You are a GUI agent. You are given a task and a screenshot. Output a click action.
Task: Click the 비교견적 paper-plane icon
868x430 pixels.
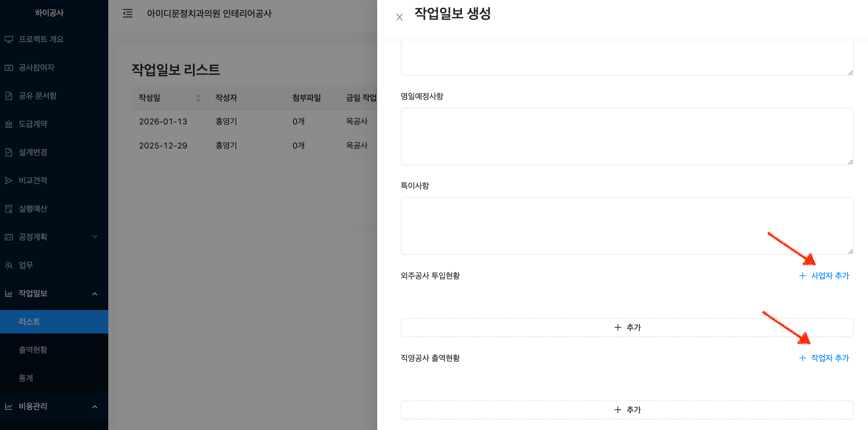9,181
